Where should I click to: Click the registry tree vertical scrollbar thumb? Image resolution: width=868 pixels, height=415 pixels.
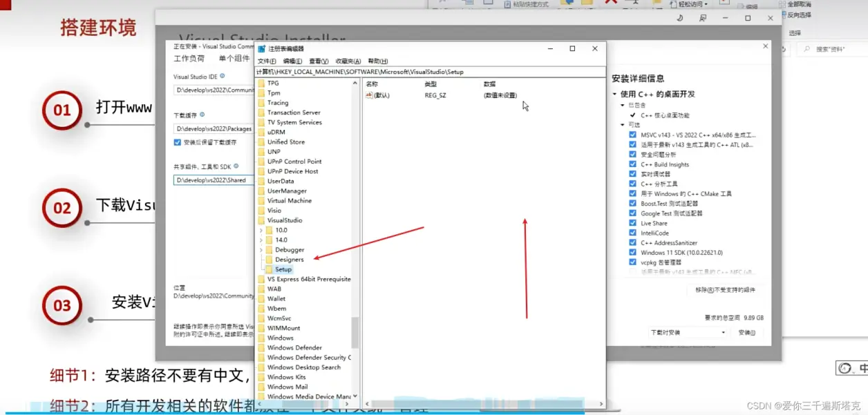(355, 332)
